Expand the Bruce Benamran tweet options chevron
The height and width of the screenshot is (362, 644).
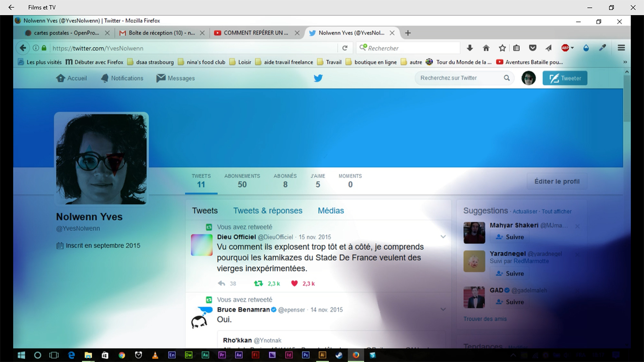point(443,309)
